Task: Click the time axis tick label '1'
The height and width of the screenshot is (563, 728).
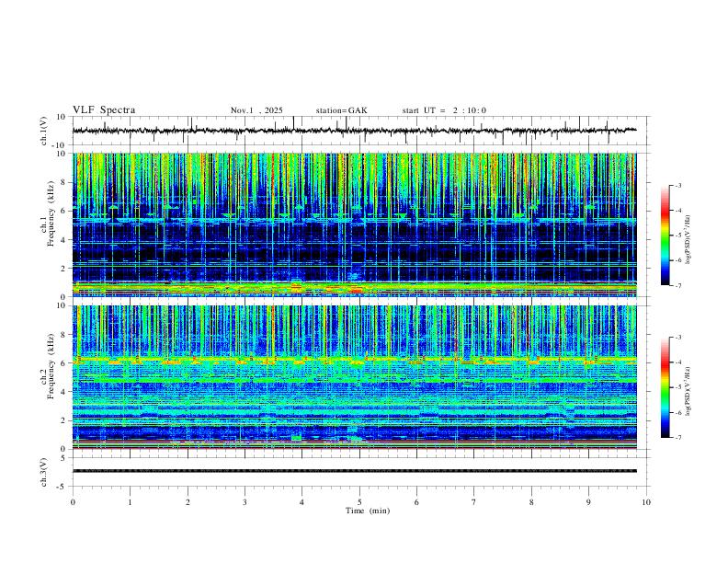Action: (x=130, y=502)
